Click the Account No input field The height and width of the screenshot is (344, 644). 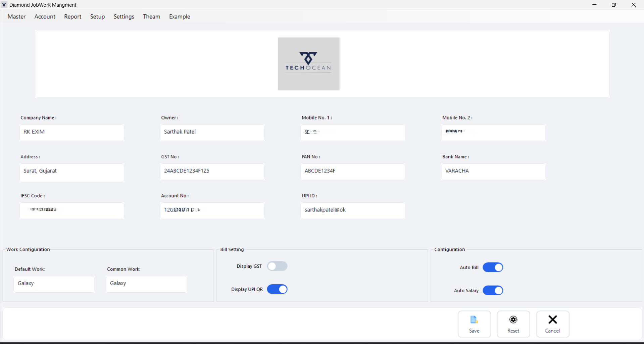(x=212, y=211)
